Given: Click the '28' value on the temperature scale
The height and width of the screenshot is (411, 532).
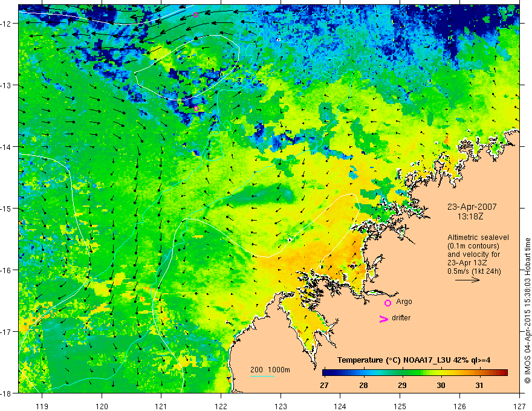Looking at the screenshot, I should coord(363,385).
